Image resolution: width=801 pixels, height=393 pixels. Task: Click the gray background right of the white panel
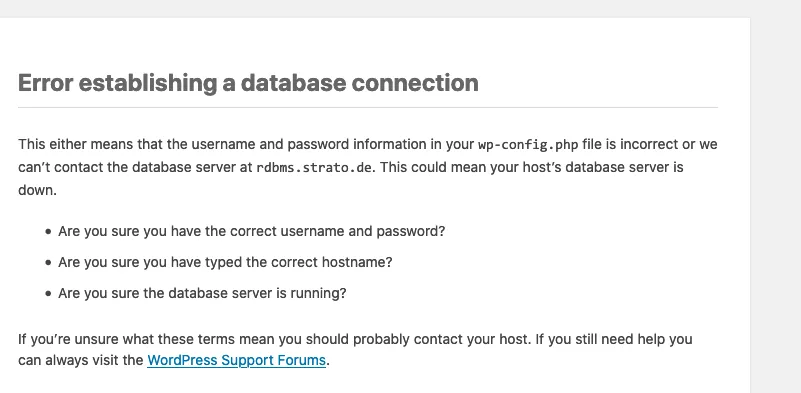pyautogui.click(x=775, y=204)
